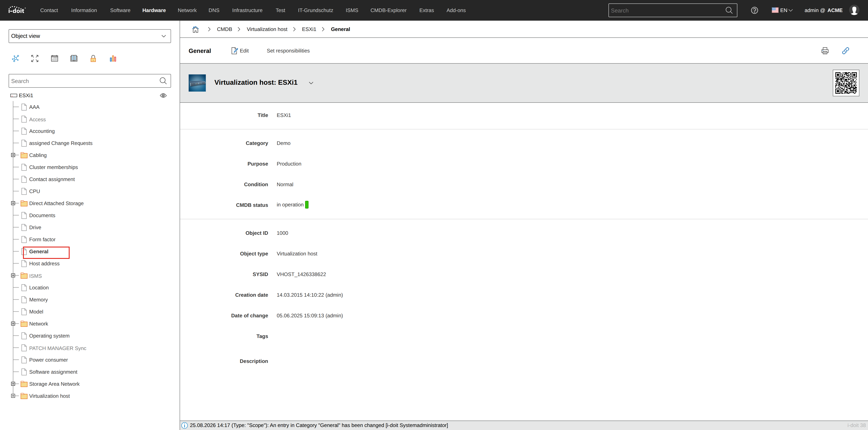Open the Host address category

click(44, 264)
